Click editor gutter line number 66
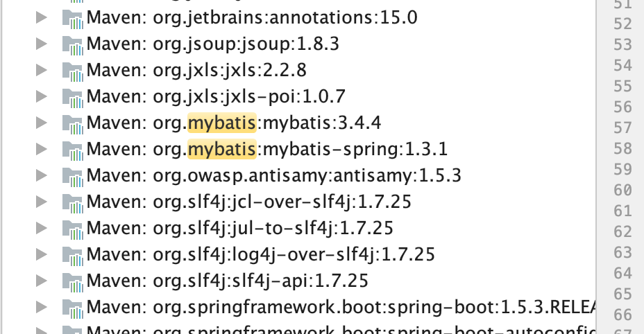Viewport: 644px width, 334px height. point(622,315)
